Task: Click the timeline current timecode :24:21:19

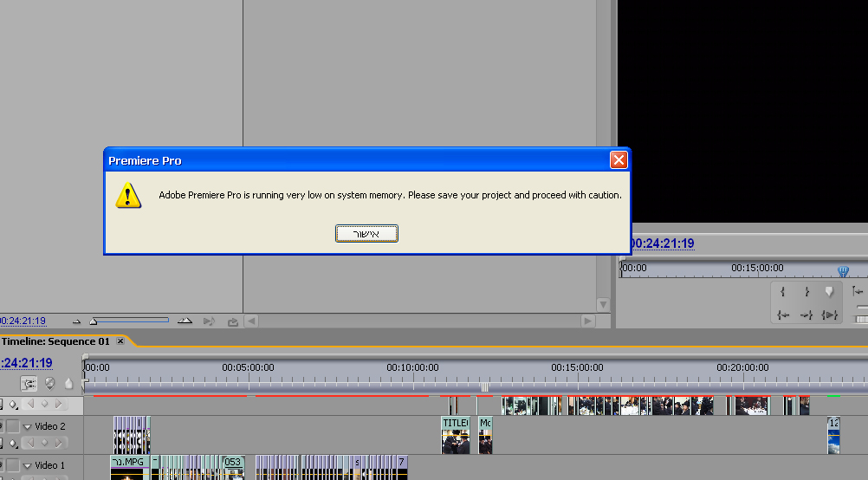Action: (27, 363)
